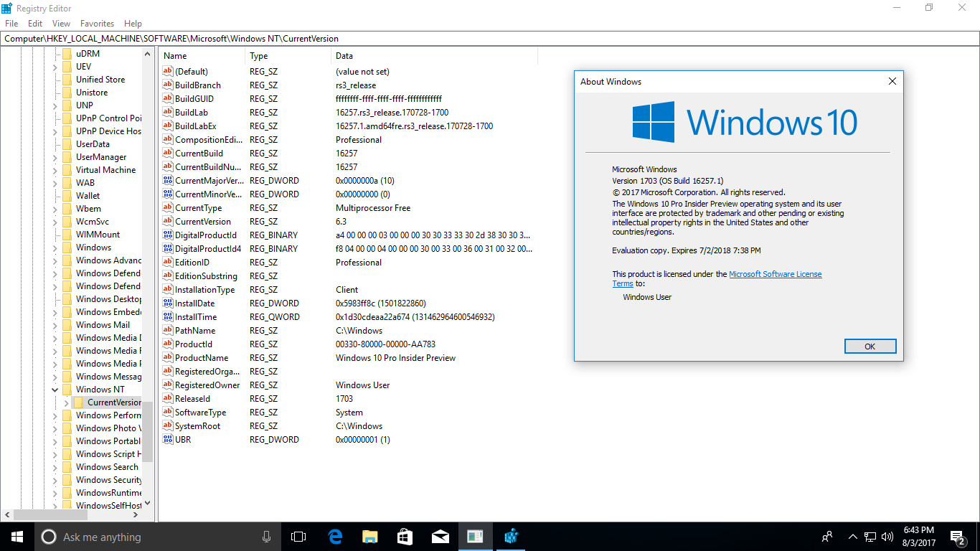Sort values by the Name column header

click(202, 56)
